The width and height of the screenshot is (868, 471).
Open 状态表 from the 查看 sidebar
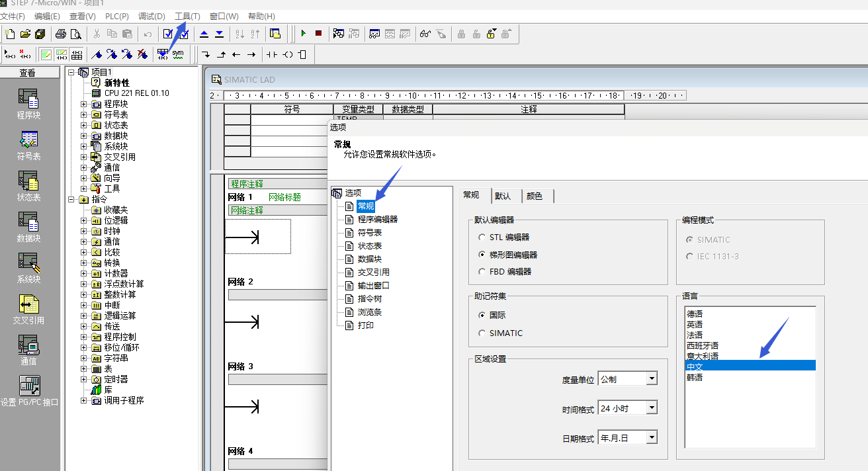[x=28, y=187]
